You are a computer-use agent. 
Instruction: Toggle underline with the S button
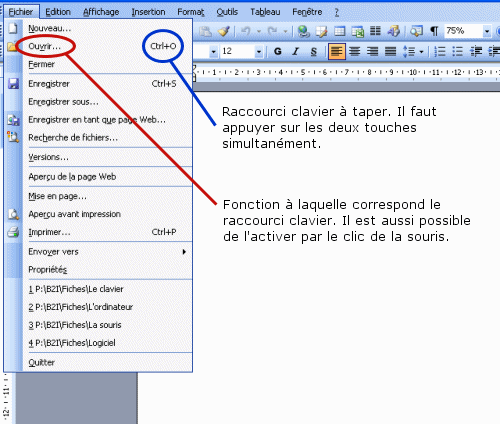[x=313, y=51]
